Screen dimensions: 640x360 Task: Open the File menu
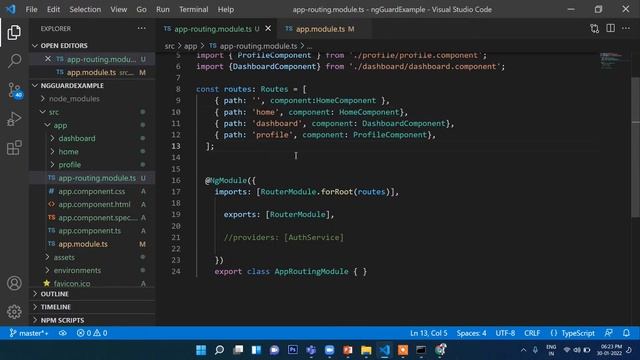point(31,9)
